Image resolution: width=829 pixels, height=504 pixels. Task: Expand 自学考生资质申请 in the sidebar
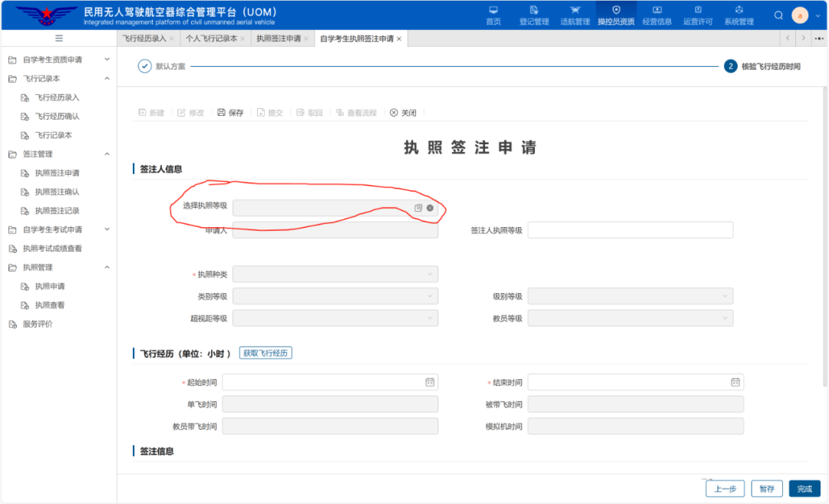tap(59, 60)
